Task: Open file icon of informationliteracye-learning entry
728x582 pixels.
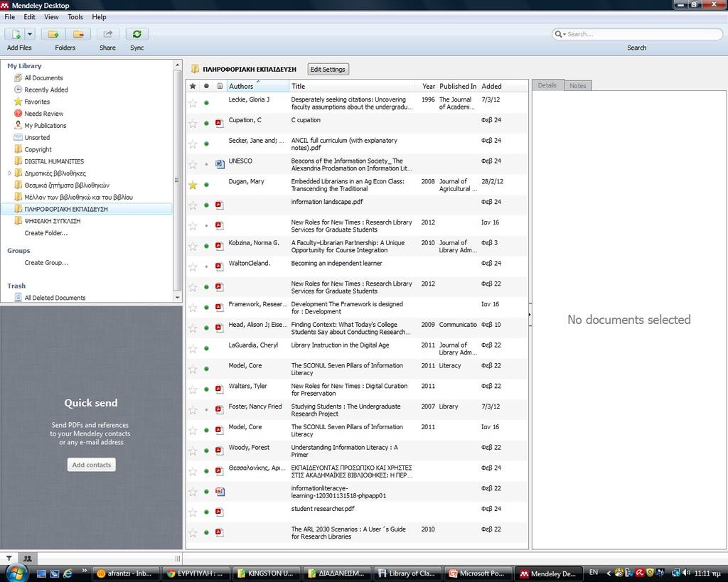Action: pyautogui.click(x=220, y=492)
